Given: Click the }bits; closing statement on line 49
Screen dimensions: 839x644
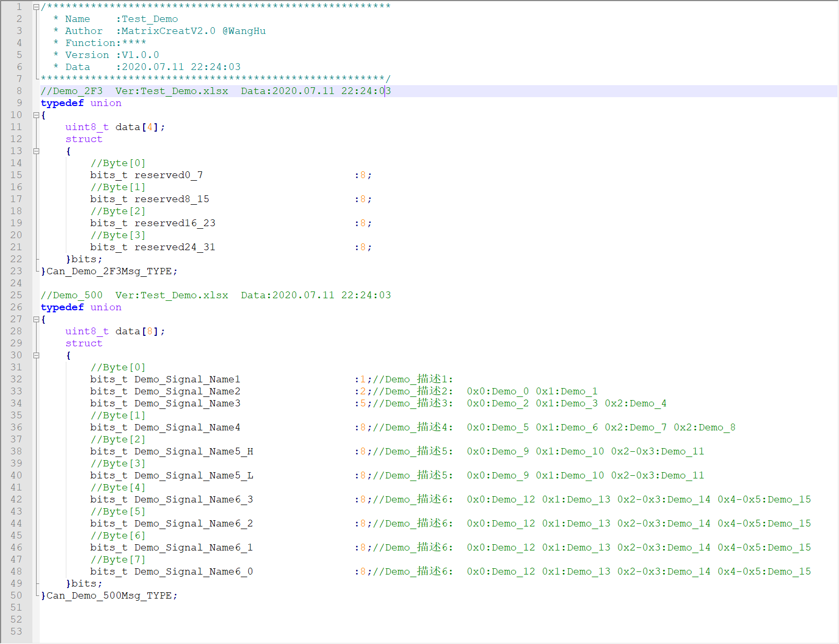Looking at the screenshot, I should click(84, 583).
